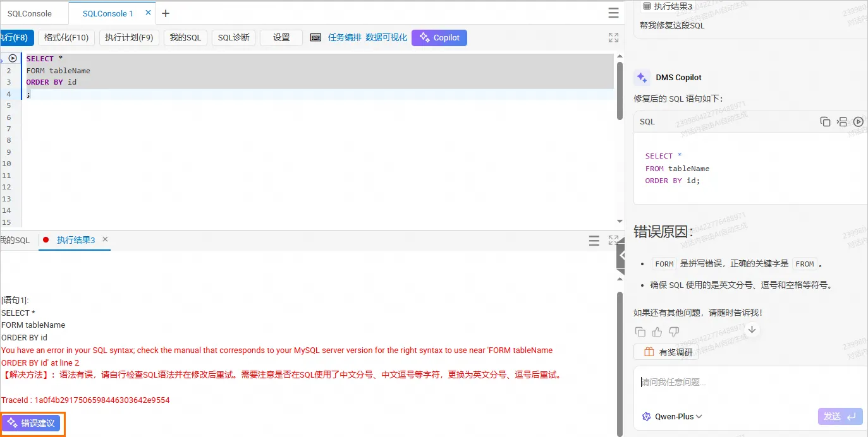
Task: Click the 错误建议 error suggestion button
Action: pyautogui.click(x=32, y=423)
